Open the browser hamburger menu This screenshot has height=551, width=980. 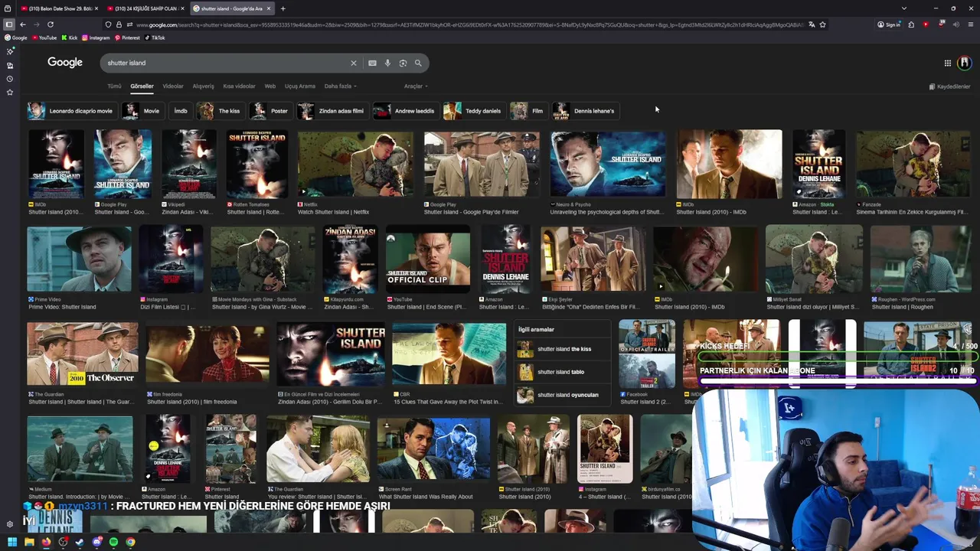(x=970, y=24)
